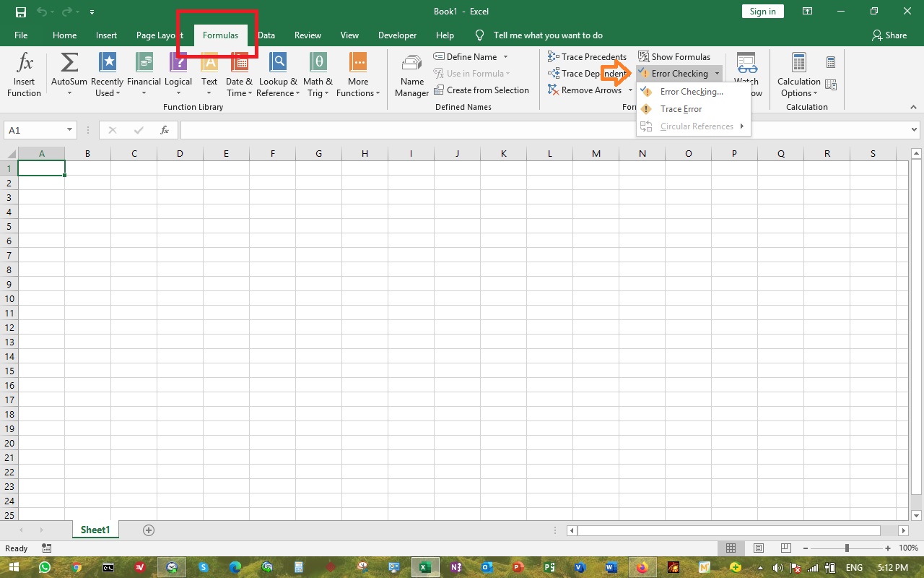Click the Insert Function fx ribbon button
The height and width of the screenshot is (578, 924).
coord(25,74)
